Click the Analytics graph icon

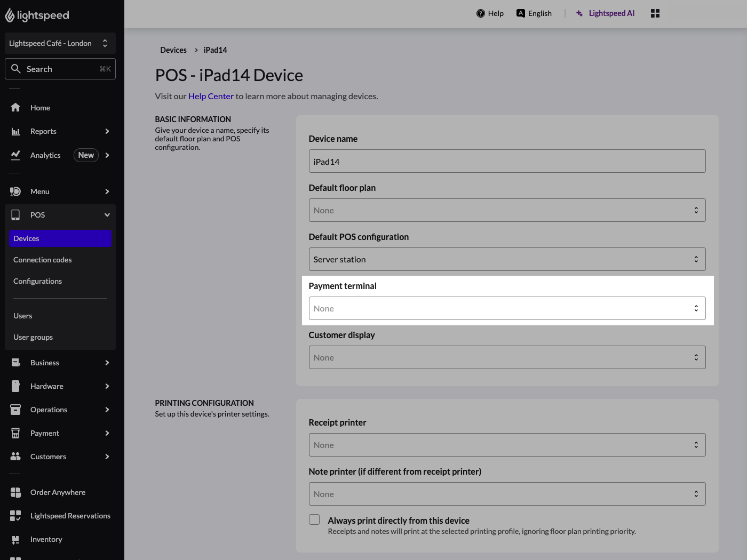point(15,155)
